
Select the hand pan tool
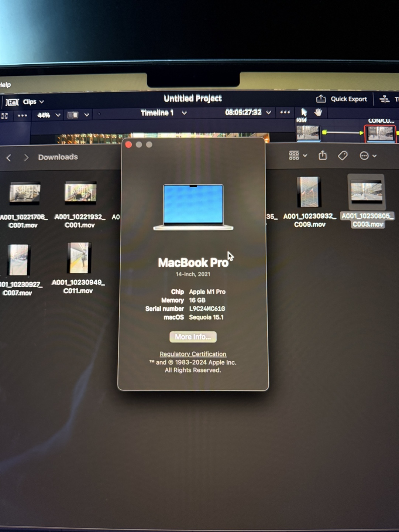point(318,112)
